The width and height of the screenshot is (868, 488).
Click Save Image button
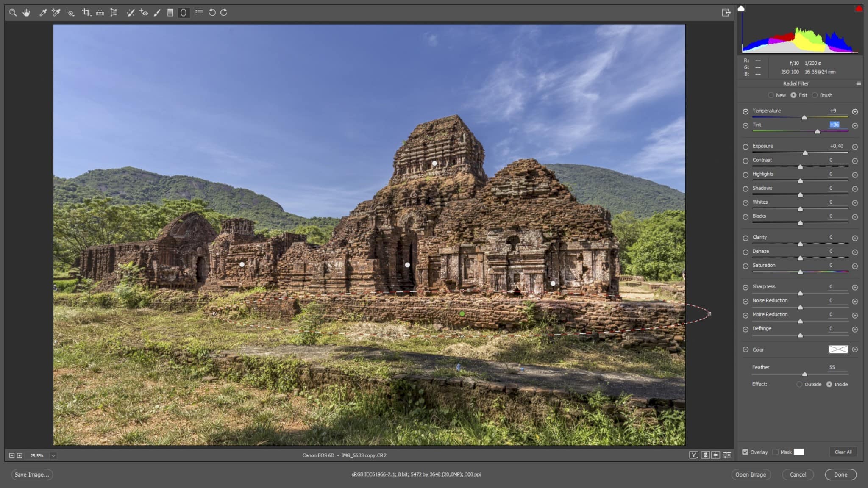(x=32, y=474)
